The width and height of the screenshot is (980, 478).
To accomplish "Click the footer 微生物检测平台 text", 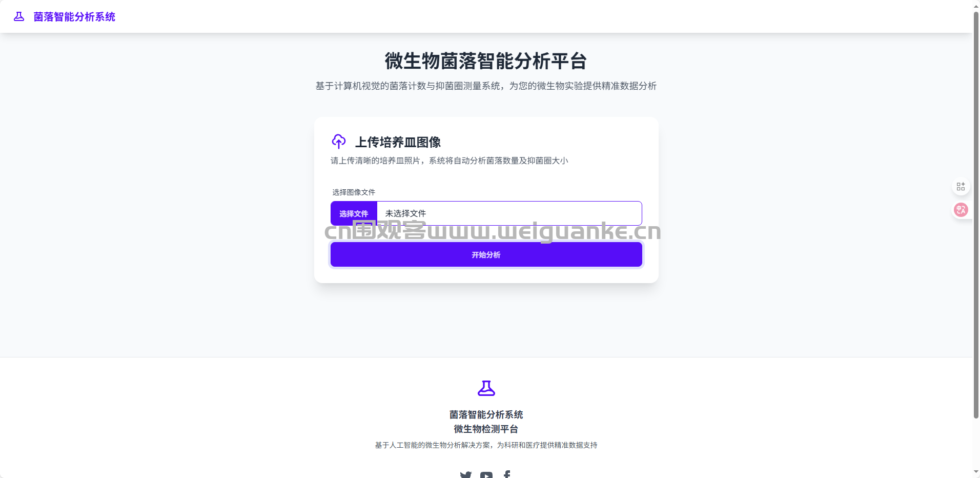I will [x=486, y=429].
